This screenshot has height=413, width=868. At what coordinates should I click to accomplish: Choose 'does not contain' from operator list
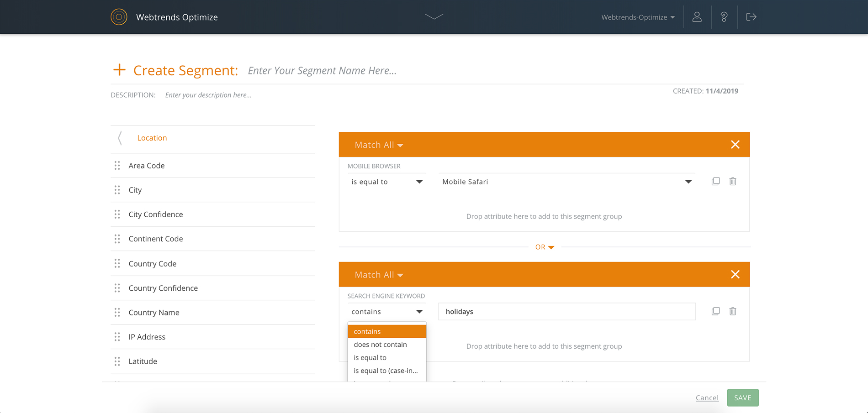point(387,345)
